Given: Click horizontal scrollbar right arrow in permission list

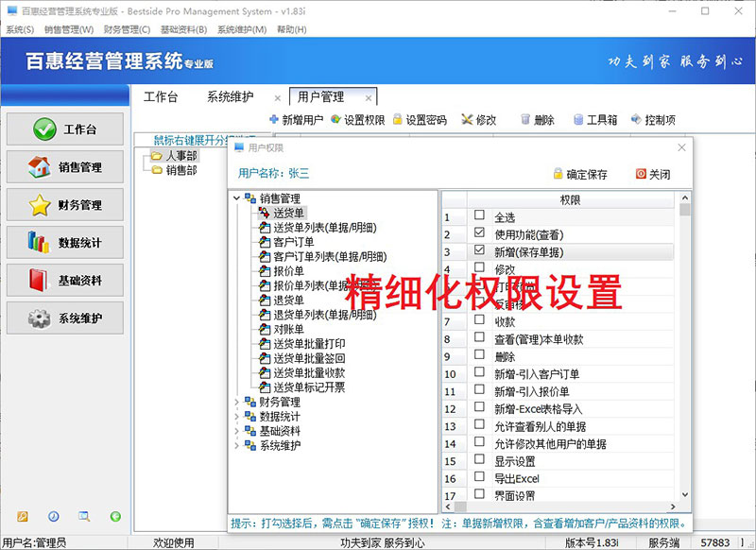Looking at the screenshot, I should point(673,507).
